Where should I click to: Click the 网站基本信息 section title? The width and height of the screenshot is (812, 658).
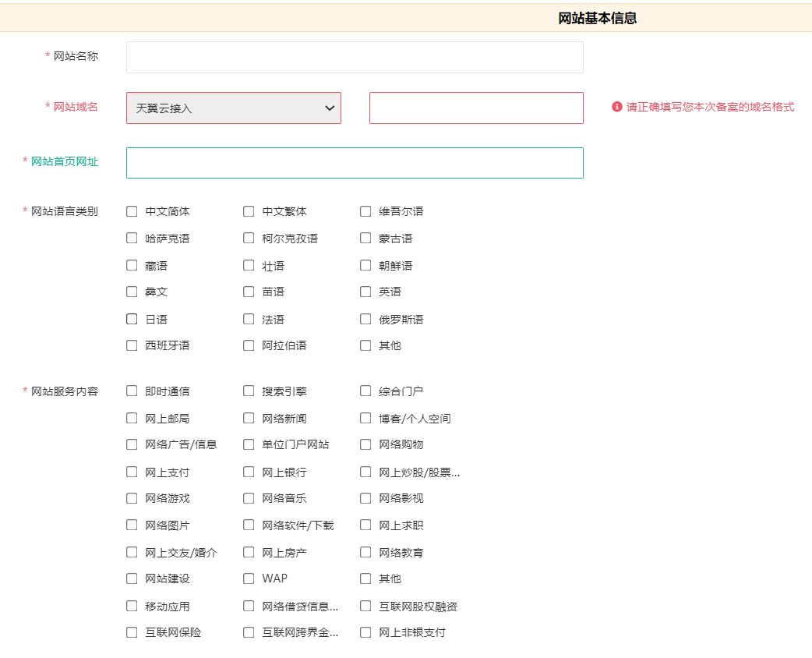click(598, 18)
